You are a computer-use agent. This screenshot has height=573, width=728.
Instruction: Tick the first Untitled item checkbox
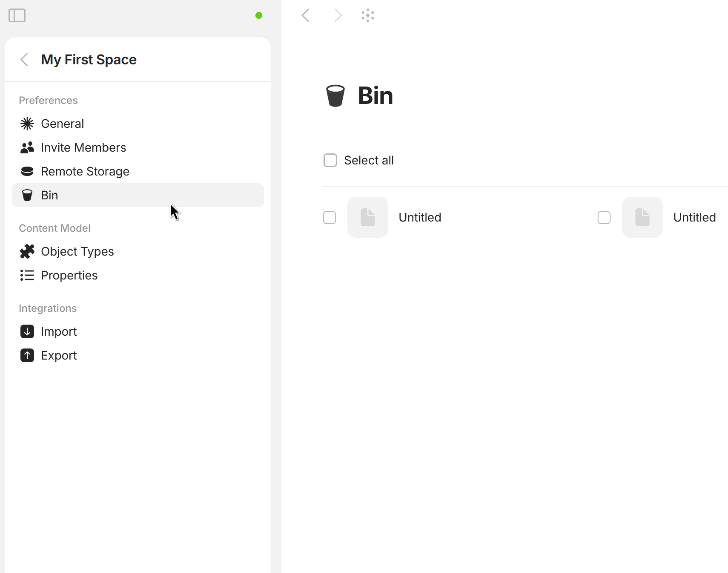[x=330, y=217]
